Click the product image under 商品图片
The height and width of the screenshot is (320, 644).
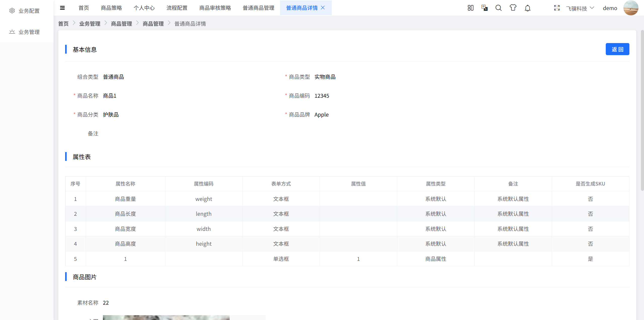[166, 318]
